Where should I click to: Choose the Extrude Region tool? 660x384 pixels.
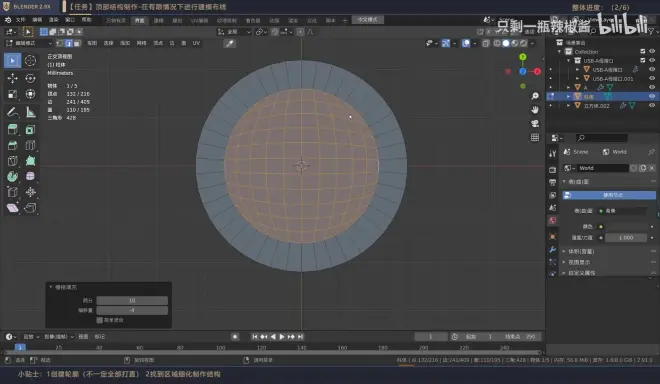pos(12,130)
